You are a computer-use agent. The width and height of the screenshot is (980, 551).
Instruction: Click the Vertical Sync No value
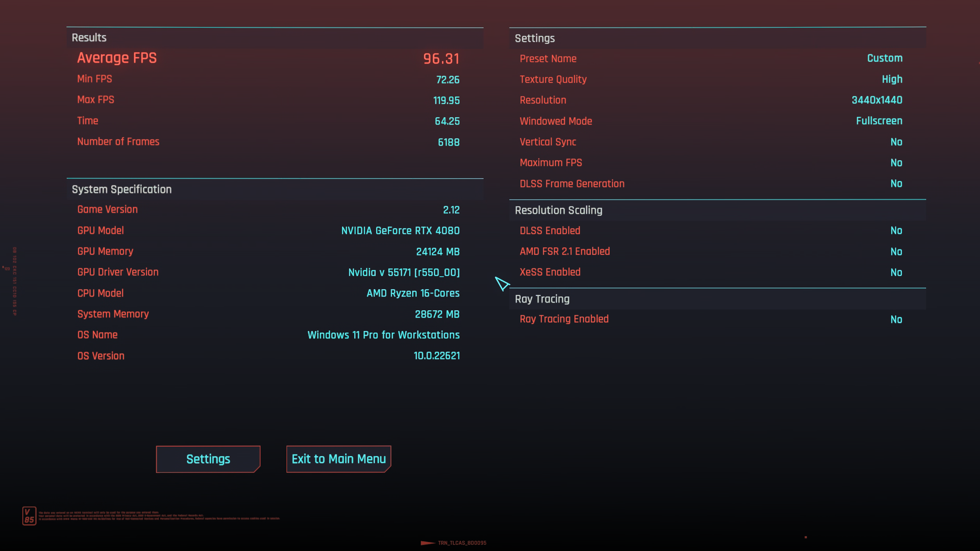(x=896, y=142)
